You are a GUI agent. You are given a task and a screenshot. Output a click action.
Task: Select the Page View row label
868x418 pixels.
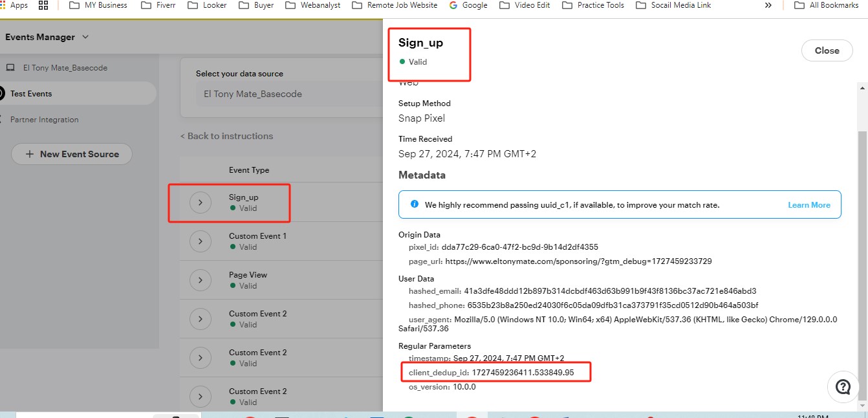click(248, 275)
